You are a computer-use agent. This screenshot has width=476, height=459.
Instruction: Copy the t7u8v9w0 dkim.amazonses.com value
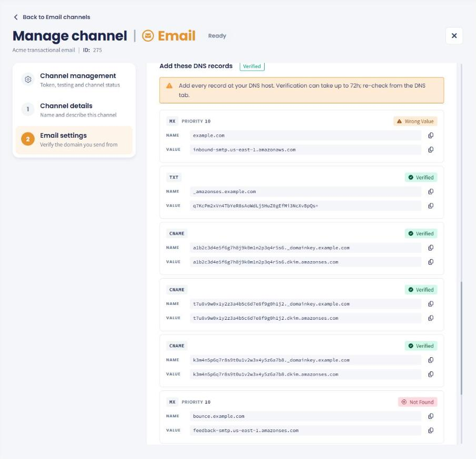431,318
